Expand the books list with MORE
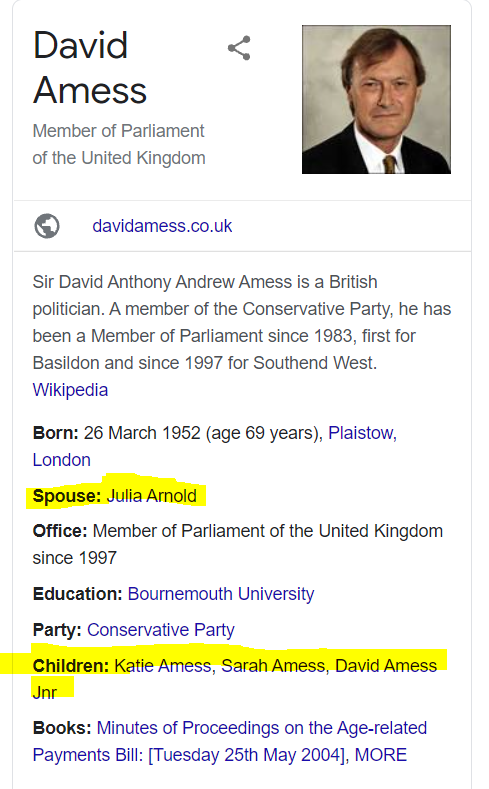 381,755
